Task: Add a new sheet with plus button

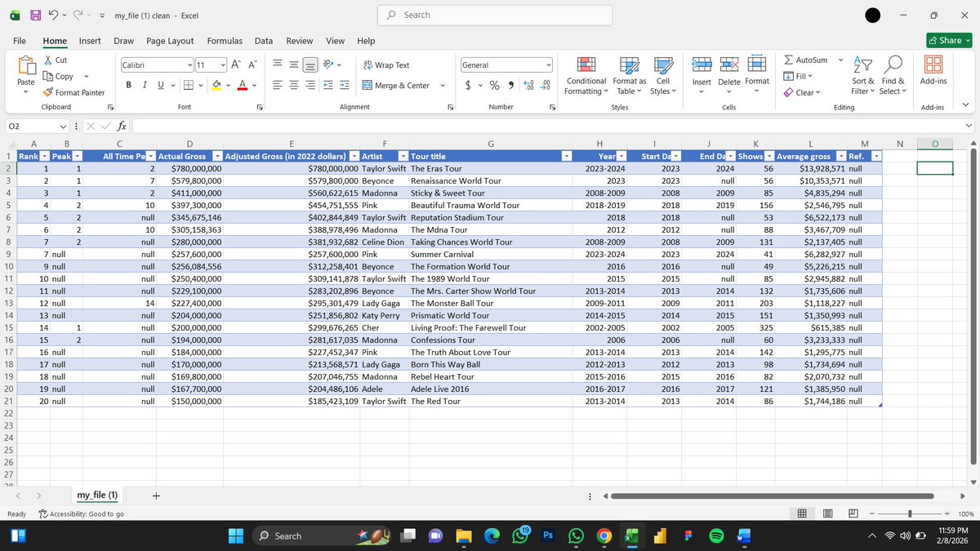Action: point(156,495)
